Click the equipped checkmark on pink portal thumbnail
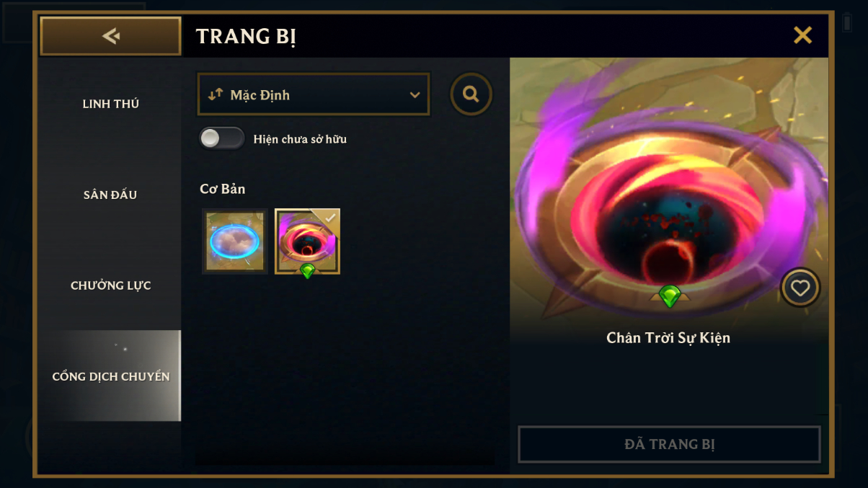The width and height of the screenshot is (868, 488). tap(330, 218)
